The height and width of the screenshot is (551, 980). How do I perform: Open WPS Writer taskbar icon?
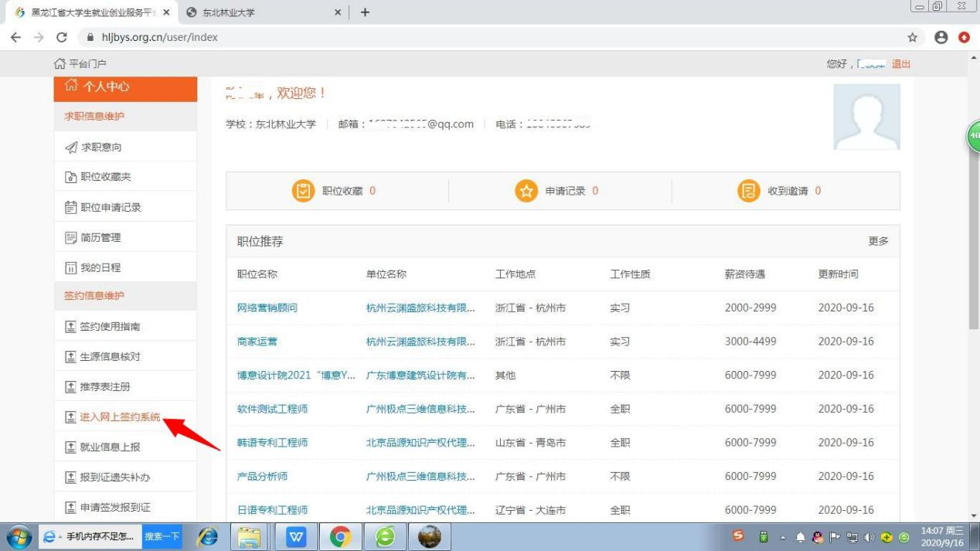[x=296, y=536]
